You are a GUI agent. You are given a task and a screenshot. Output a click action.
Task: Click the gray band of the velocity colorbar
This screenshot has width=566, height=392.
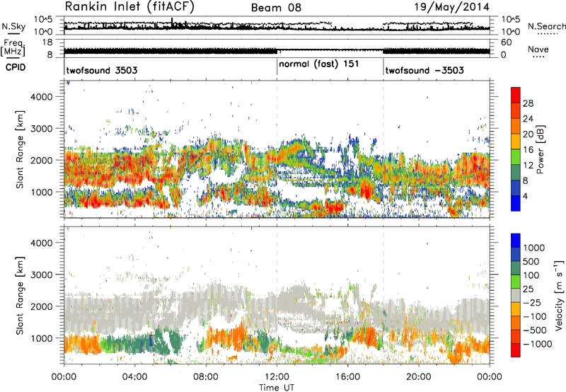(516, 295)
